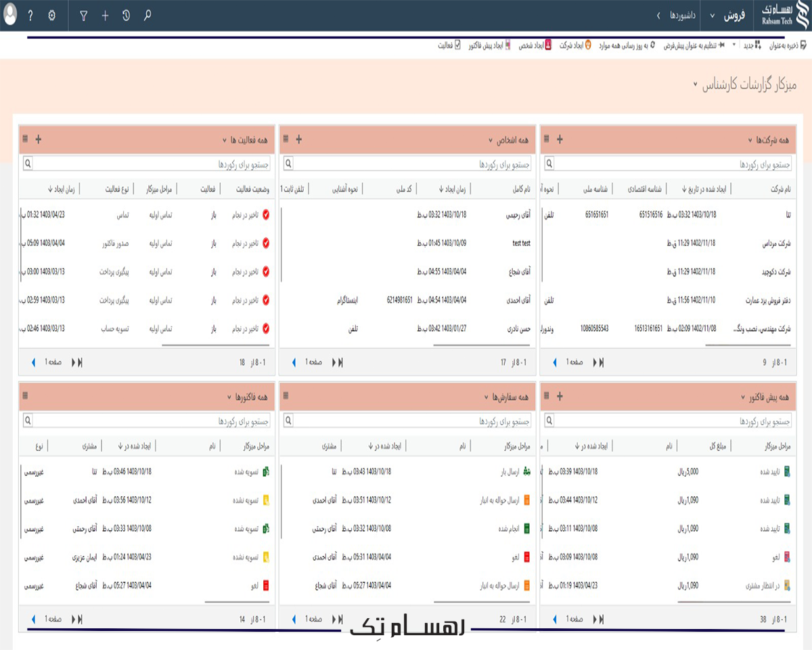Refresh all items with «به روز رسانی همه موارد»
This screenshot has height=650, width=812.
tap(652, 45)
